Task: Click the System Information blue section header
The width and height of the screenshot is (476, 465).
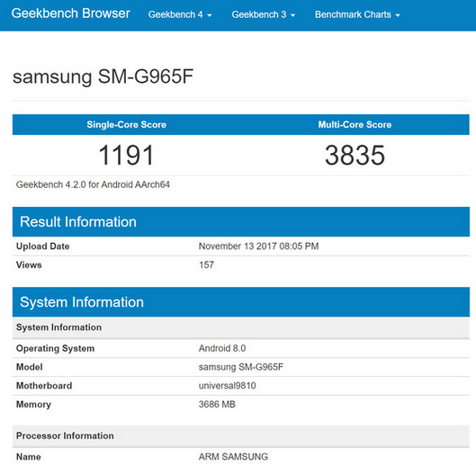Action: pyautogui.click(x=241, y=302)
